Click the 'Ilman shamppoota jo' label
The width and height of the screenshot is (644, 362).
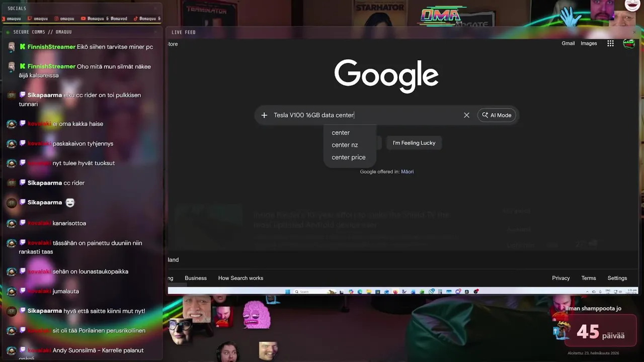click(x=594, y=308)
